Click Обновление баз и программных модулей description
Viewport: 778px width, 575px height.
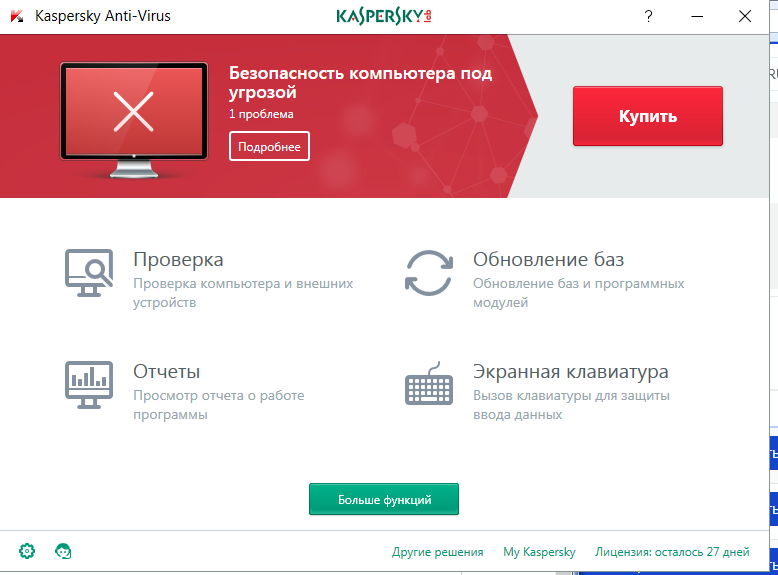[x=579, y=293]
